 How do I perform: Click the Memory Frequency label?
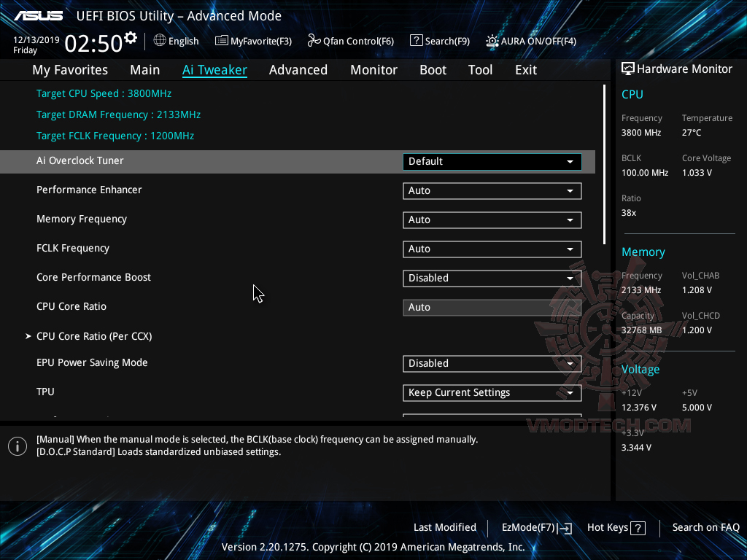coord(82,219)
